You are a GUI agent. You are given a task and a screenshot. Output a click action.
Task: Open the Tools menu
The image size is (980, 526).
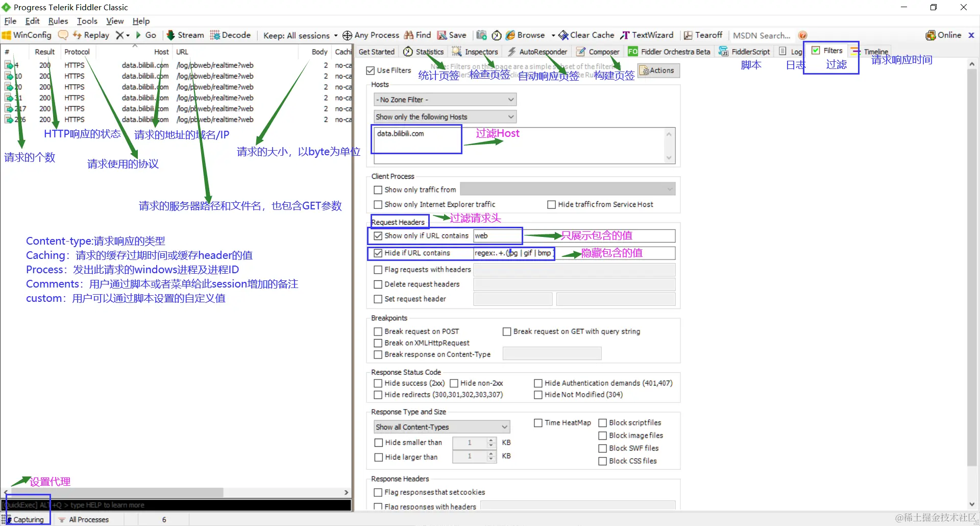[x=87, y=21]
